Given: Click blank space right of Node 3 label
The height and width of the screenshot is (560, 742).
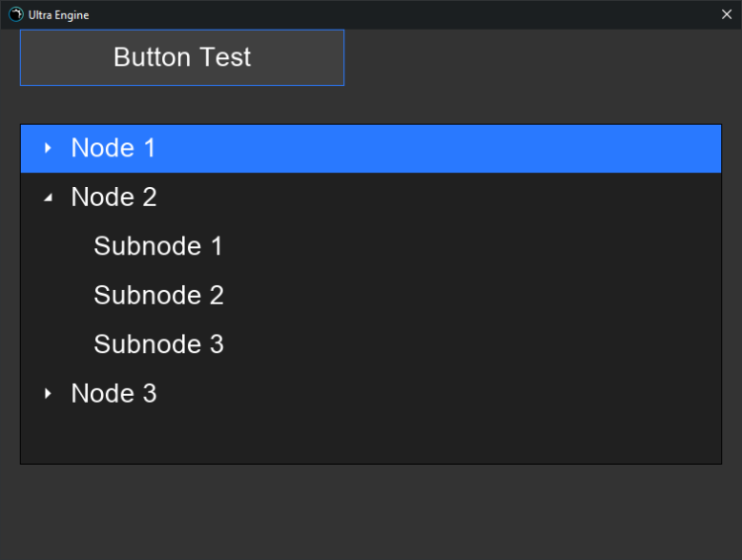Looking at the screenshot, I should [x=445, y=394].
